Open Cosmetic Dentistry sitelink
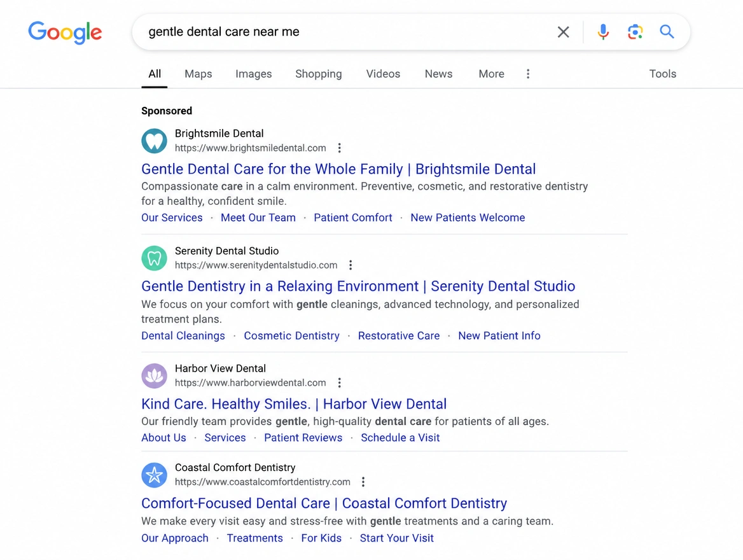 point(291,336)
